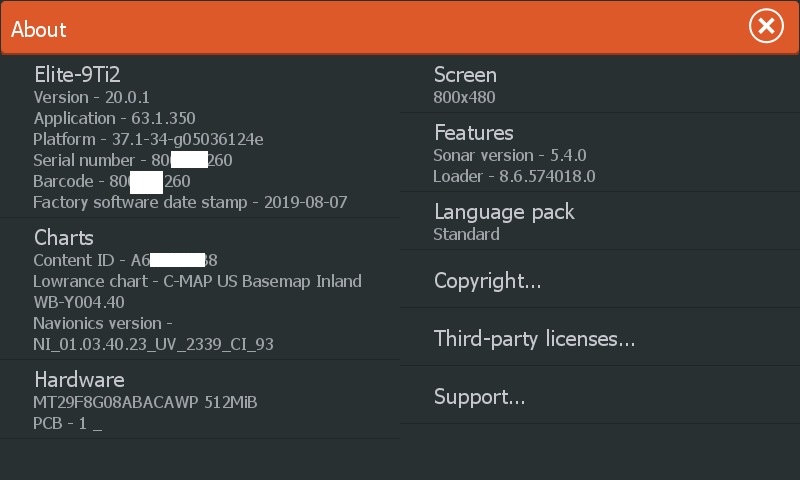This screenshot has height=480, width=800.
Task: Open Third-party licenses page
Action: tap(534, 339)
